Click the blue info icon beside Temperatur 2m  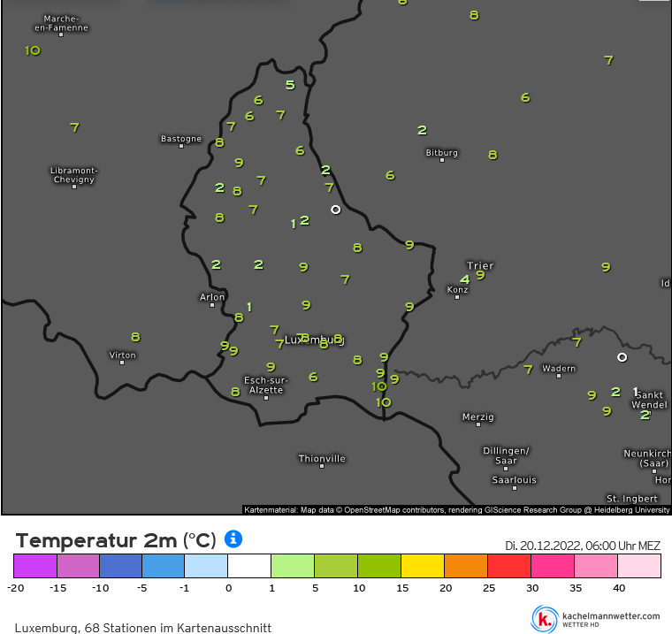click(233, 539)
